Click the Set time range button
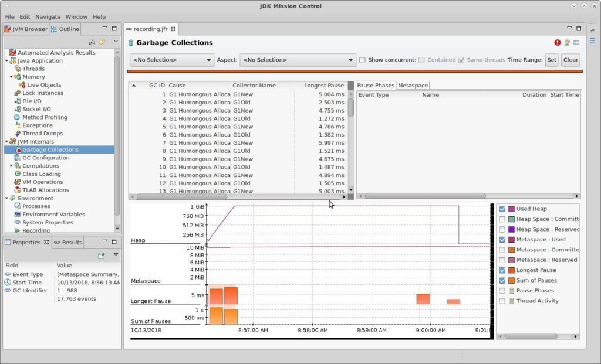This screenshot has width=601, height=364. click(552, 60)
